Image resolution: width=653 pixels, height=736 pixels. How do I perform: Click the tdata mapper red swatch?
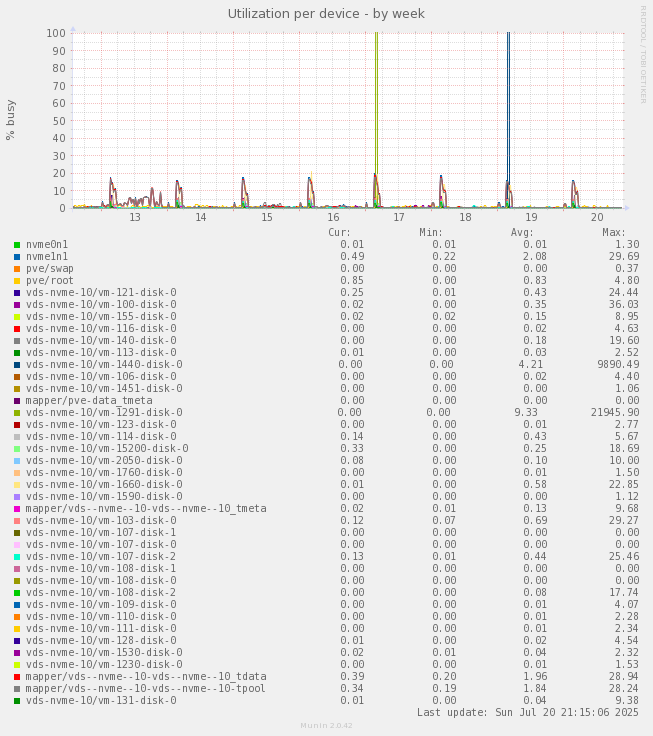17,677
